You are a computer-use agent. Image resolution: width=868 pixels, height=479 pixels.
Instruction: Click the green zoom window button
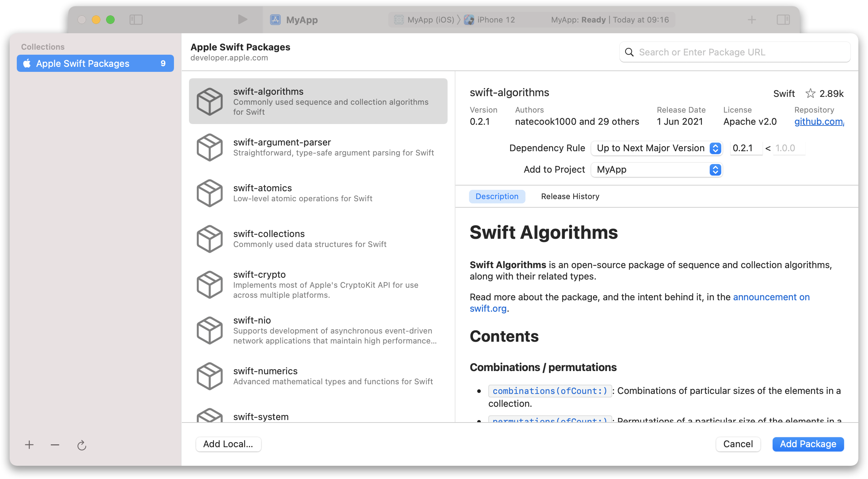point(110,20)
